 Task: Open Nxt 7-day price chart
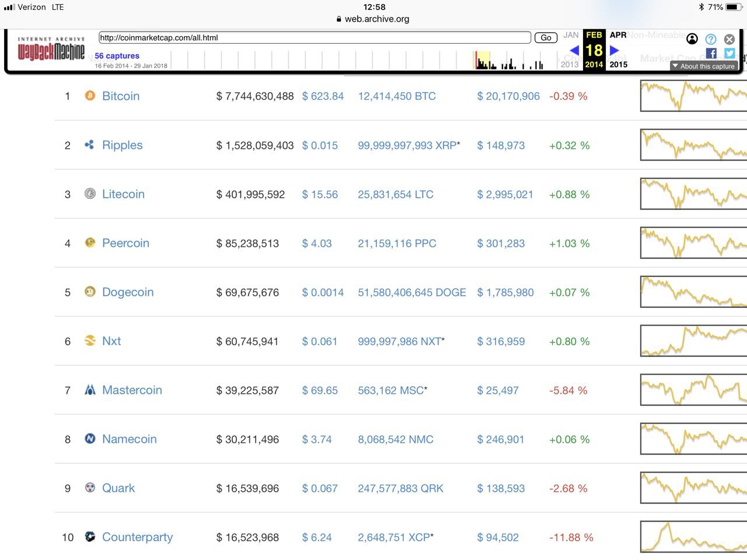click(693, 341)
